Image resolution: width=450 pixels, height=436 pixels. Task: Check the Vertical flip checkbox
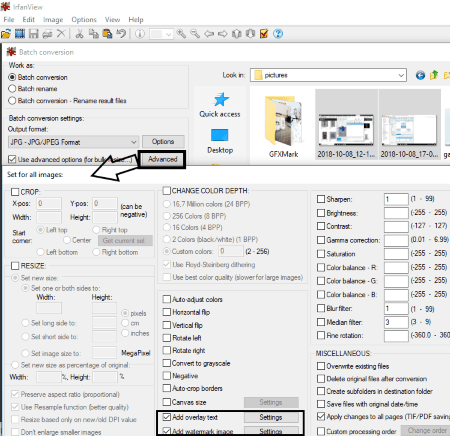[167, 325]
